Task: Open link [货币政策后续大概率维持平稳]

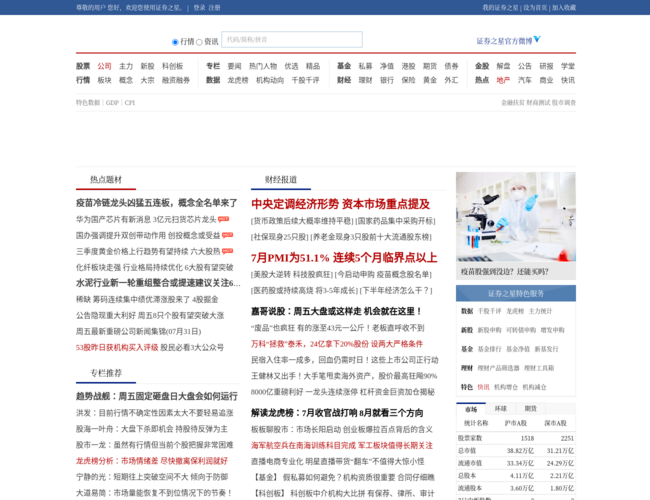Action: click(302, 221)
